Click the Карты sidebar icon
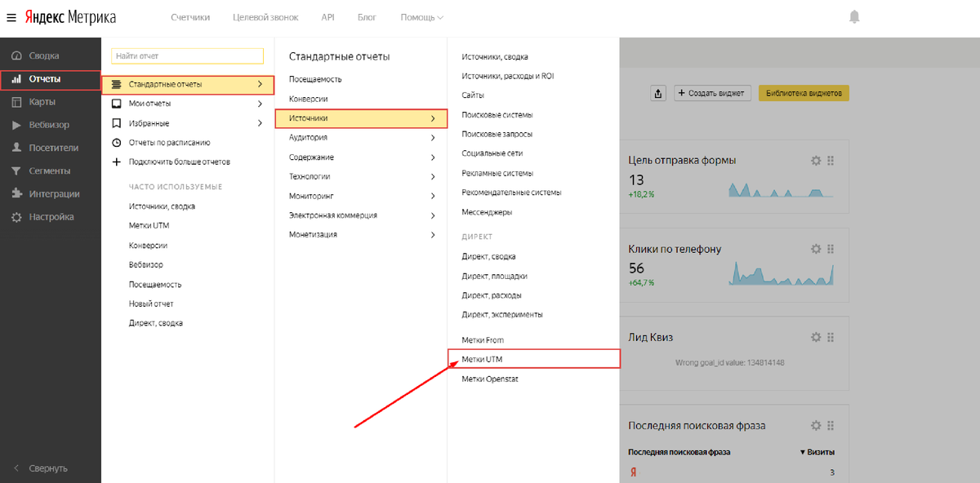 (16, 102)
